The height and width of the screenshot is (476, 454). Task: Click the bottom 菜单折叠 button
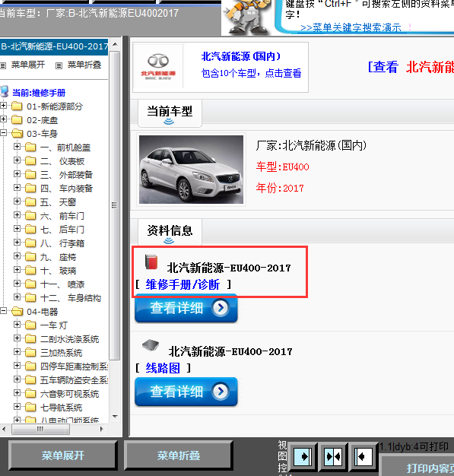coord(179,455)
